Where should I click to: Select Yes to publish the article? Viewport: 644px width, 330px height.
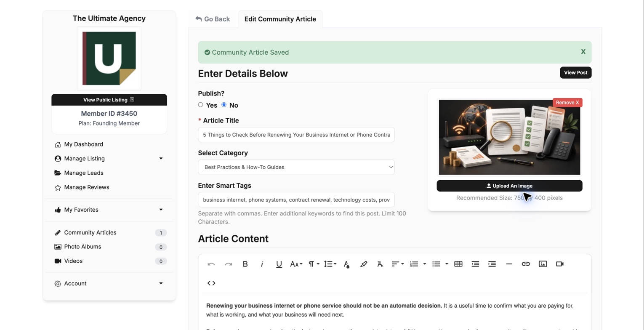pyautogui.click(x=201, y=105)
